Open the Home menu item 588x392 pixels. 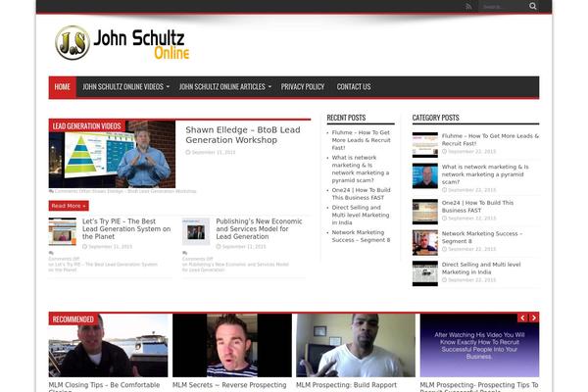[63, 87]
